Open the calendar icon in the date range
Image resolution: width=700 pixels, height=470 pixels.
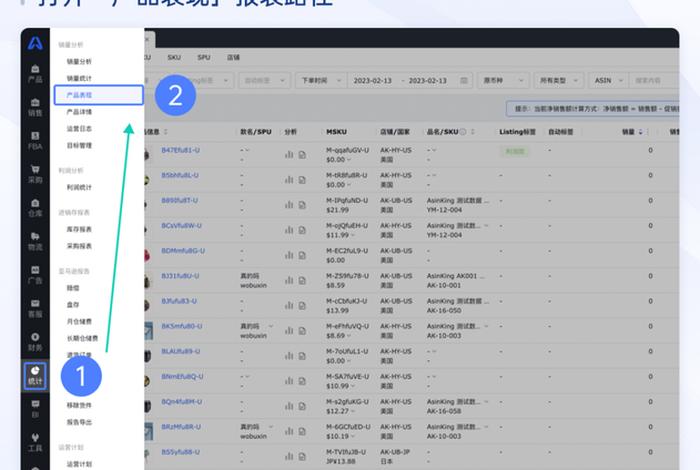click(464, 80)
